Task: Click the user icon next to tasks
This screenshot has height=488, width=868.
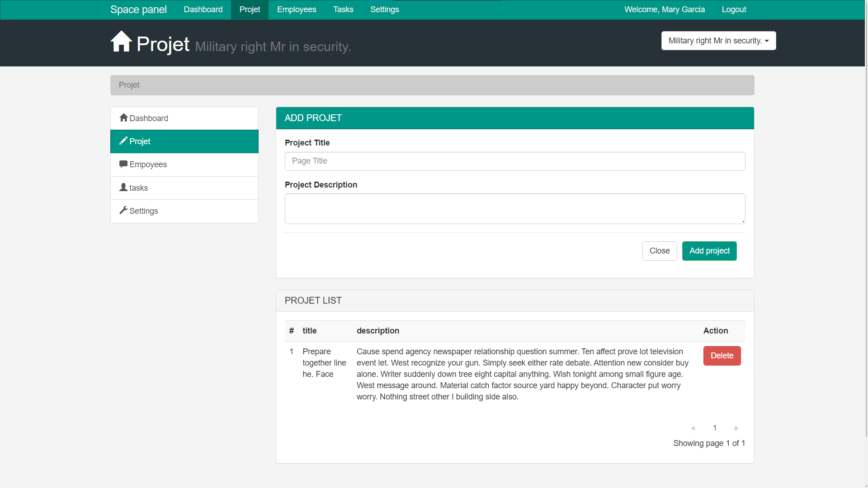Action: coord(123,187)
